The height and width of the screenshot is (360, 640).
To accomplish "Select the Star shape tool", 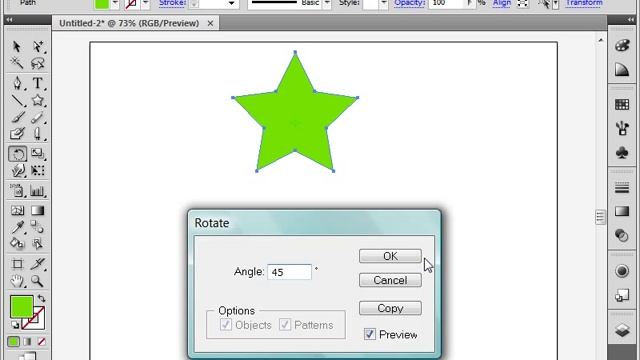I will pyautogui.click(x=38, y=100).
